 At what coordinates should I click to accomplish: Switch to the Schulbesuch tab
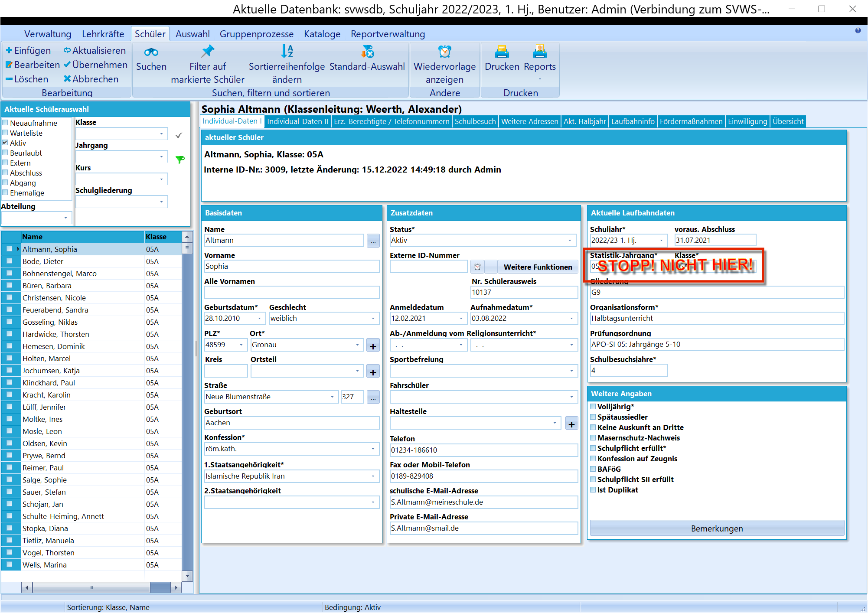click(x=475, y=121)
